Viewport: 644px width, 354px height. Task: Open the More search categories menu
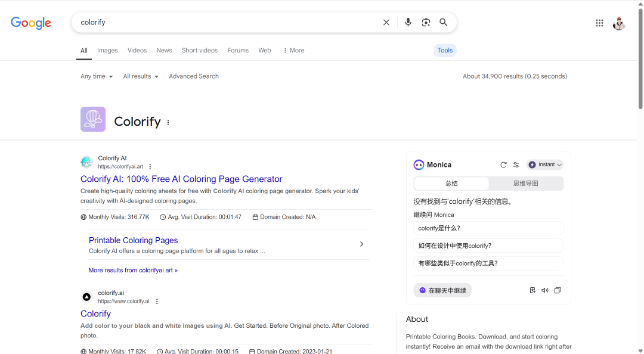point(293,50)
